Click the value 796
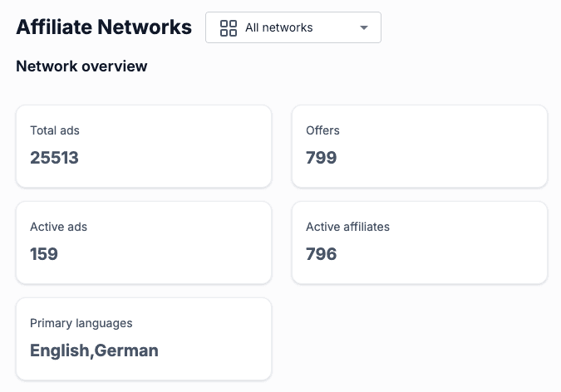Image resolution: width=561 pixels, height=392 pixels. click(x=322, y=254)
